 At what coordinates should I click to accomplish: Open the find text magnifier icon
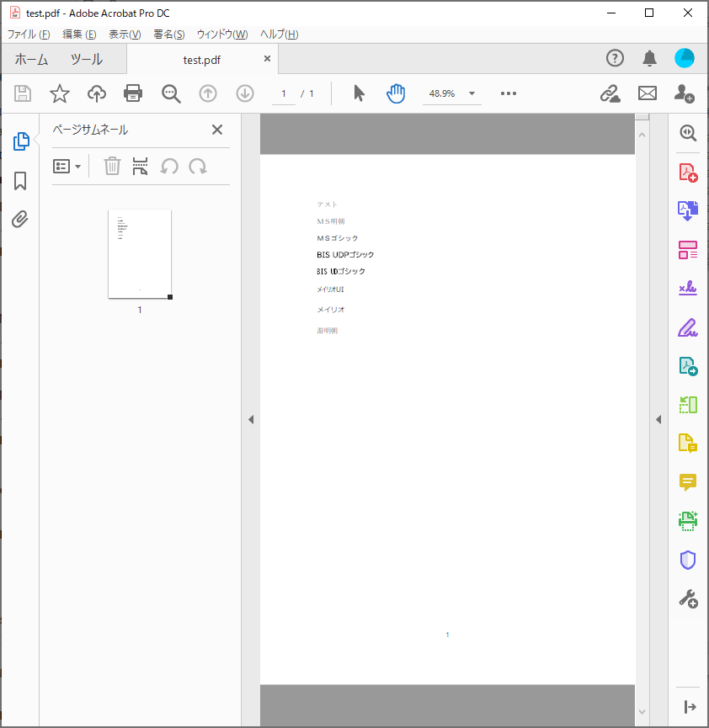point(171,93)
